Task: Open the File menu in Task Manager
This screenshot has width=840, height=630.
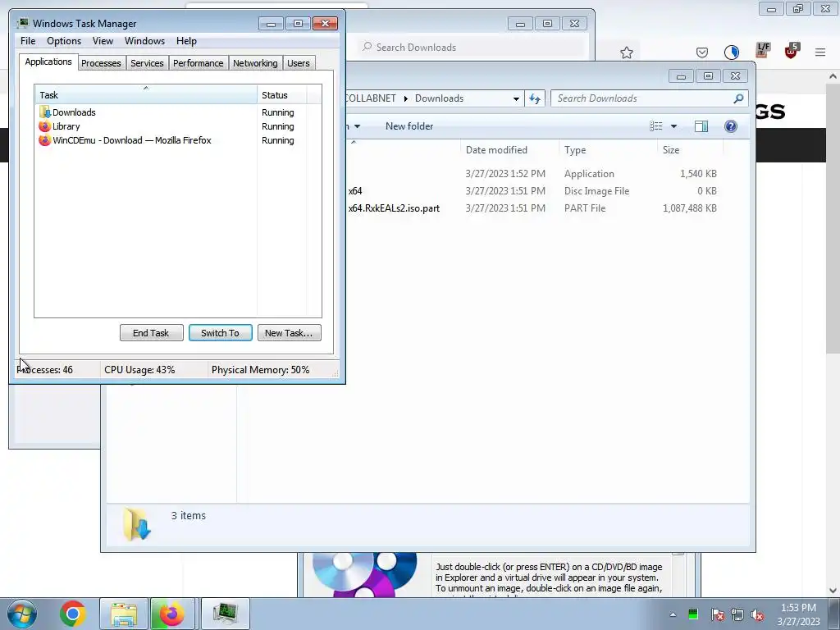Action: pos(28,41)
